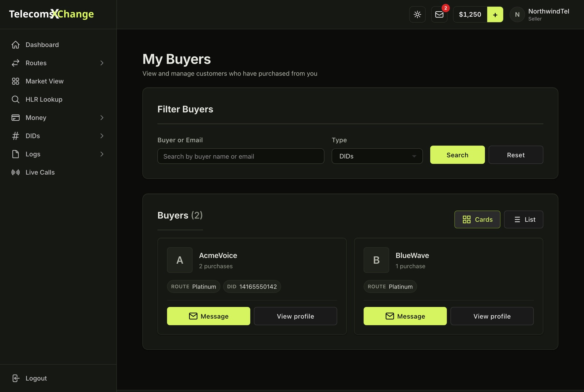584x392 pixels.
Task: Click the $1,250 balance display
Action: coord(470,15)
